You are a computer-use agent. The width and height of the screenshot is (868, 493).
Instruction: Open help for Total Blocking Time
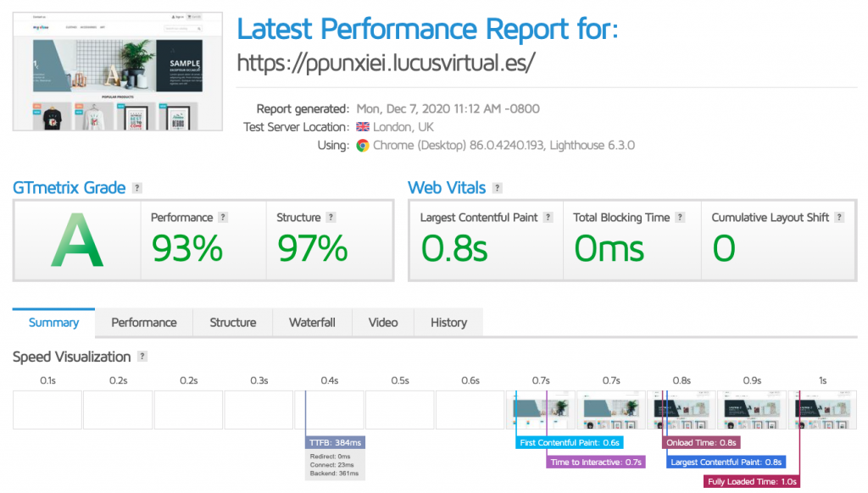click(x=681, y=218)
